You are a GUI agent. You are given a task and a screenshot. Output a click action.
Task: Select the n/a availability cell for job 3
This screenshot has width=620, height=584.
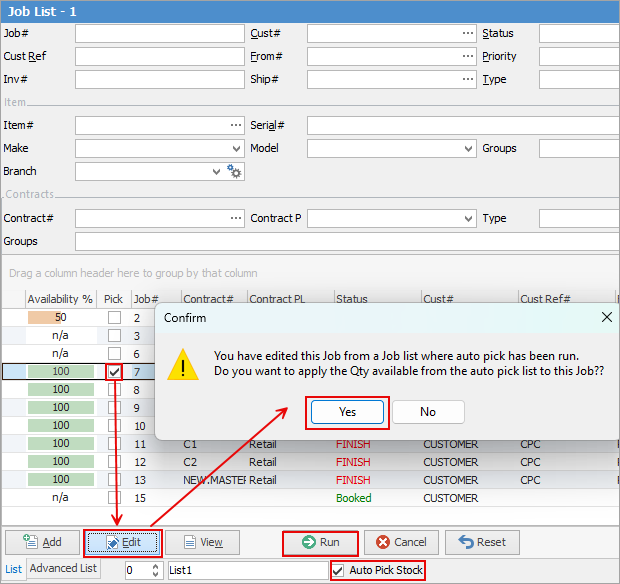pos(60,336)
